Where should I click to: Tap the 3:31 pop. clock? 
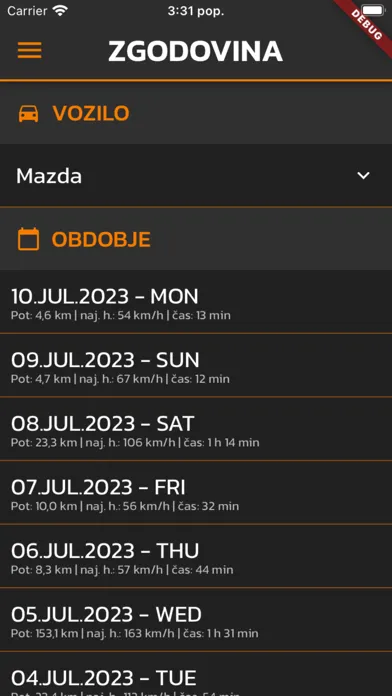click(x=196, y=11)
